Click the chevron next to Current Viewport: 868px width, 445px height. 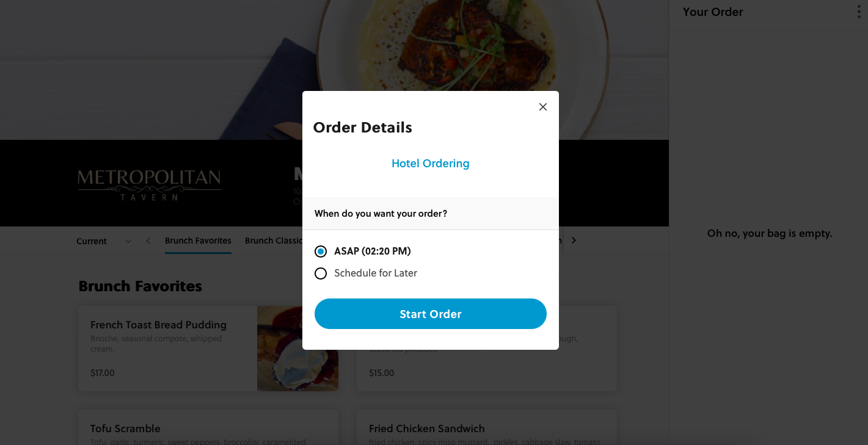128,241
